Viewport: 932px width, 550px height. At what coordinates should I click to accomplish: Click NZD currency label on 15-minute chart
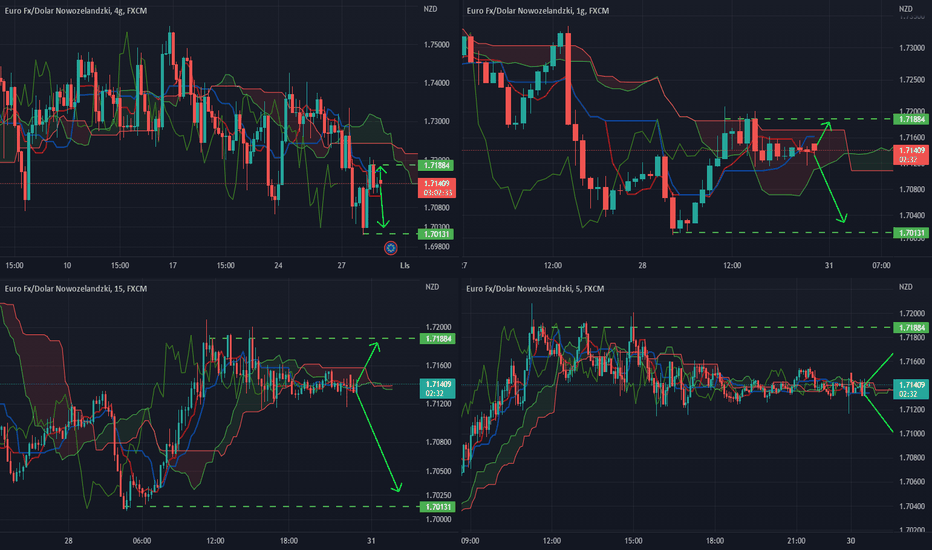432,287
